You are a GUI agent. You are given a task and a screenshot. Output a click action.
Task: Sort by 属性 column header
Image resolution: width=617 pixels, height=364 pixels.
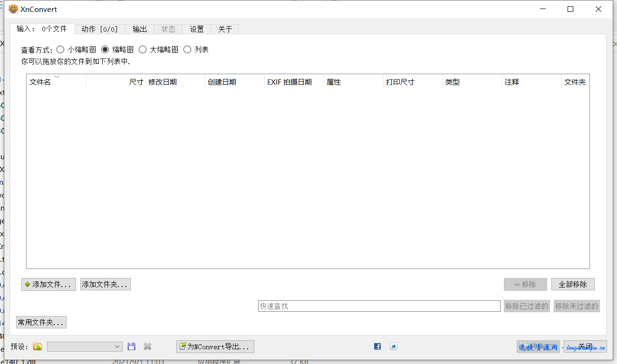pyautogui.click(x=354, y=82)
